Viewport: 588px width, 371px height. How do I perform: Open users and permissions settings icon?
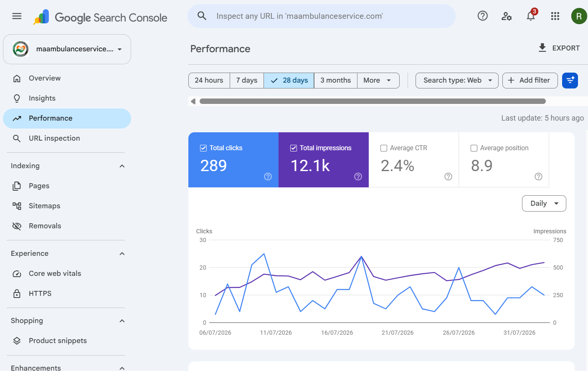point(507,16)
